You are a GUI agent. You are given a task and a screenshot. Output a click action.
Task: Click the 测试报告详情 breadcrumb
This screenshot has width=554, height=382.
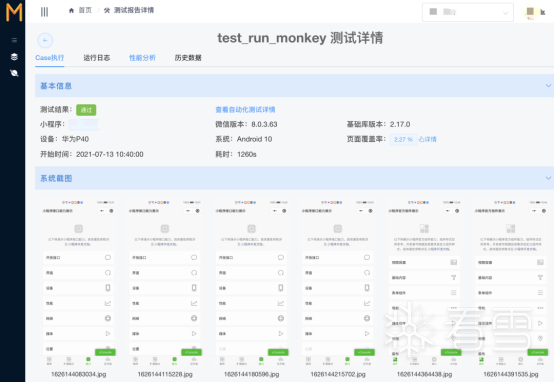tap(129, 10)
